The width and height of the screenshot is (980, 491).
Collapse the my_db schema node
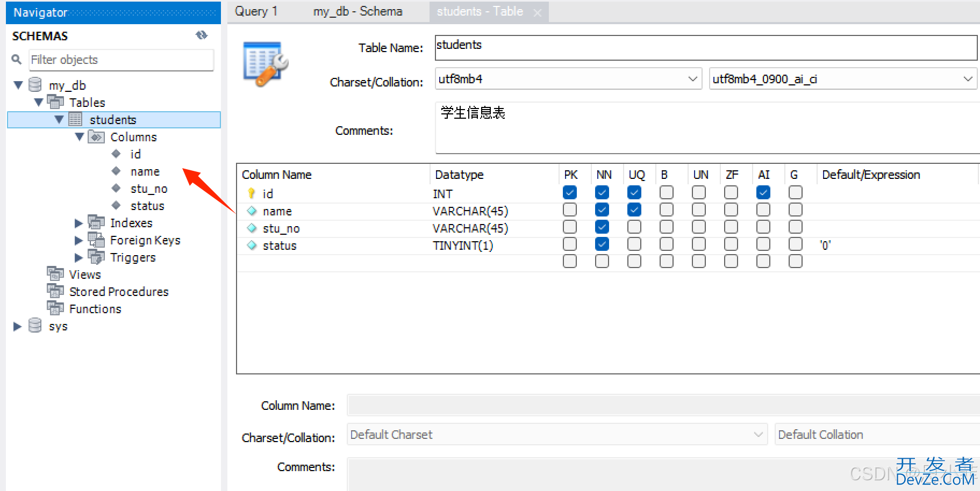coord(18,85)
